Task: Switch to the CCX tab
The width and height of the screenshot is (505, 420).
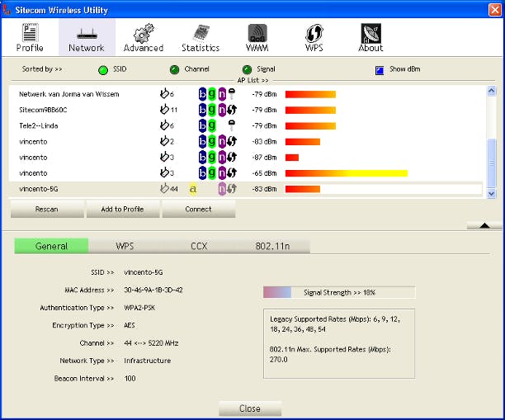Action: tap(199, 246)
